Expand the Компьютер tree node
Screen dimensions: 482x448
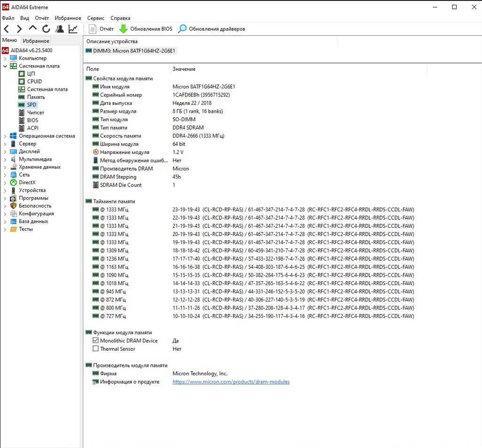[x=5, y=58]
